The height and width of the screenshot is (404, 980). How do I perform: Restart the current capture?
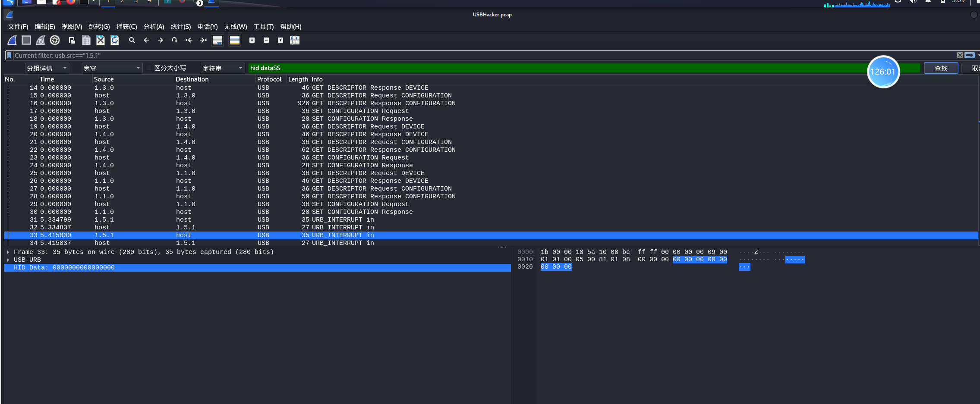pyautogui.click(x=41, y=40)
